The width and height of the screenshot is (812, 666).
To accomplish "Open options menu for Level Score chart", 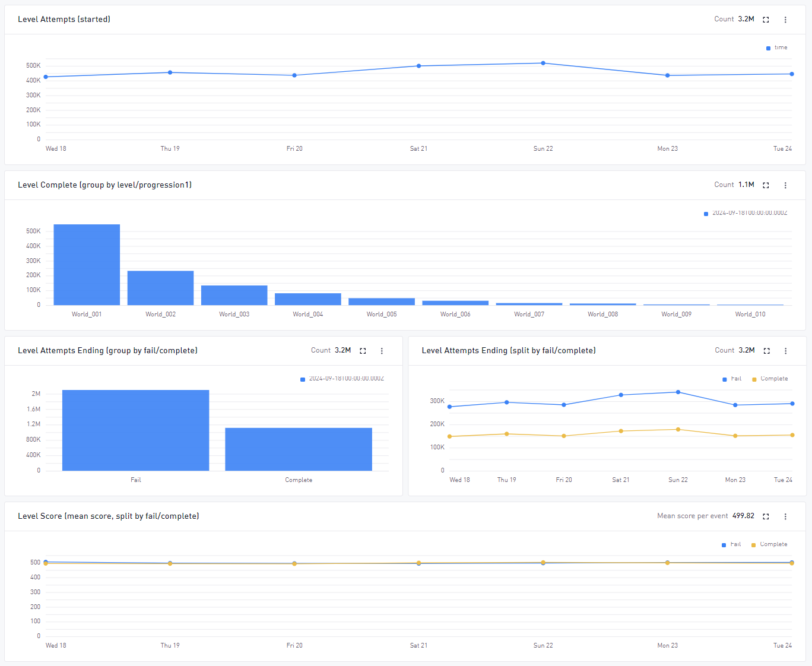I will pyautogui.click(x=785, y=516).
